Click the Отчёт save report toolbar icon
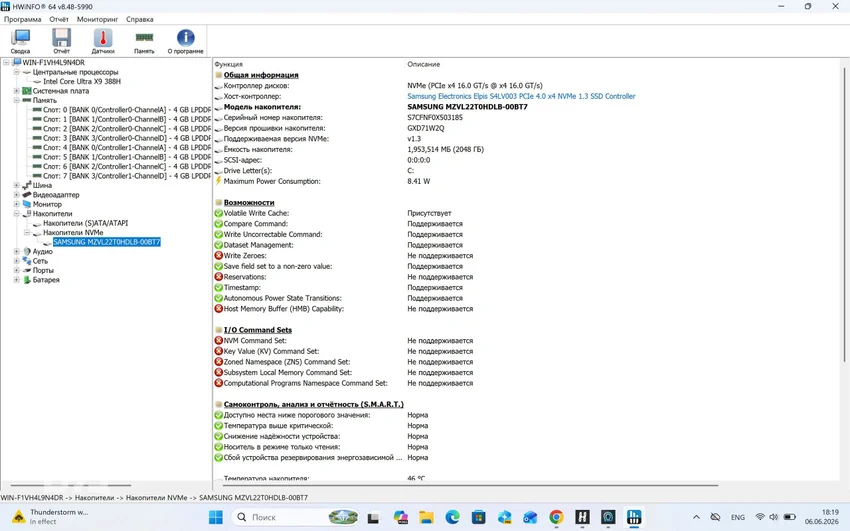The height and width of the screenshot is (531, 850). (x=61, y=41)
